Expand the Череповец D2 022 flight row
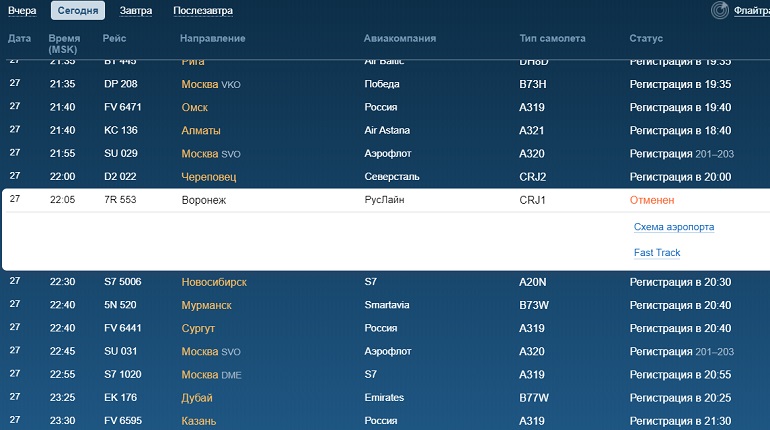 click(x=386, y=177)
